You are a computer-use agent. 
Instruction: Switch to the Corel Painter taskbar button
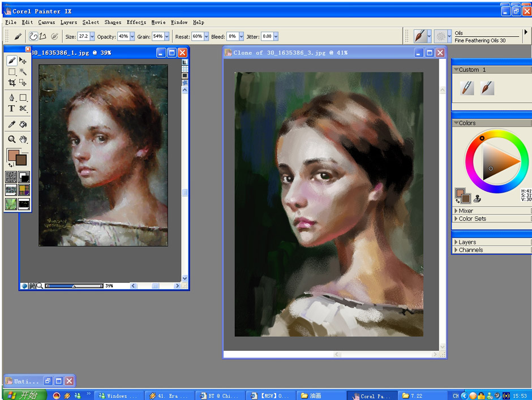tap(372, 395)
